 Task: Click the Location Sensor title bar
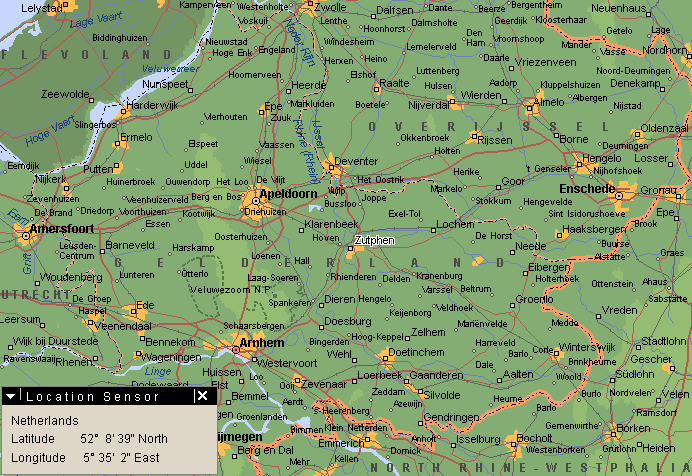(100, 396)
